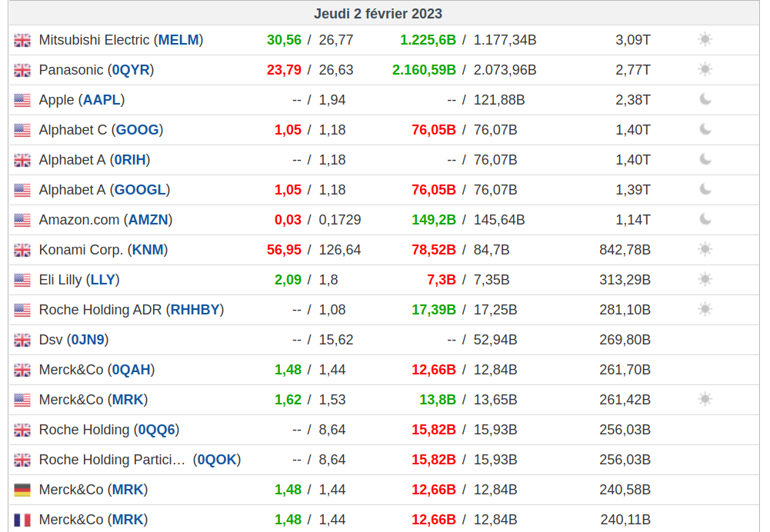Open the KNM ticker link
The width and height of the screenshot is (770, 532).
click(148, 249)
